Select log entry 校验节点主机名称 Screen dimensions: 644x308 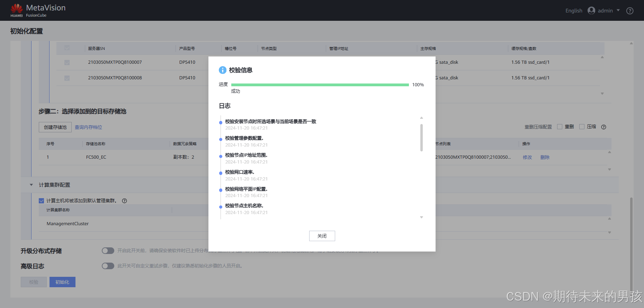click(244, 206)
